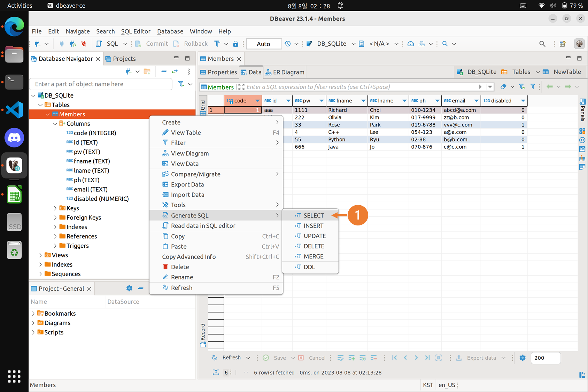Click the object name filter field
588x392 pixels.
101,84
